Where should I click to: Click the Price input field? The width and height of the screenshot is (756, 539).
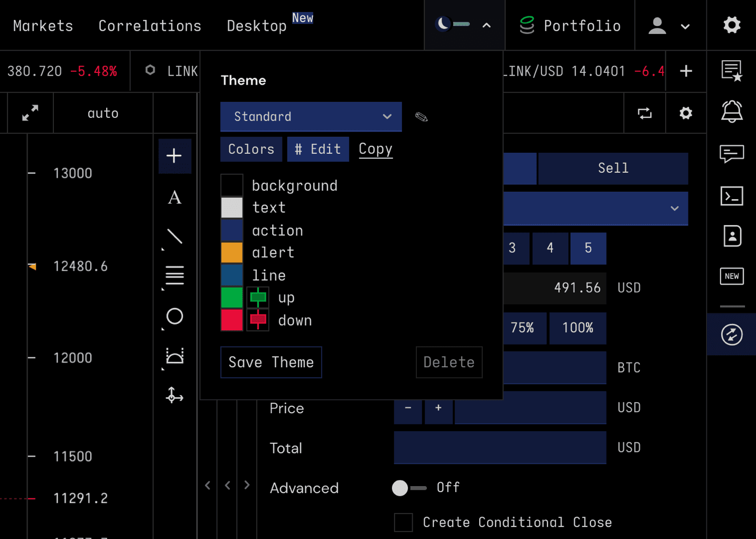pyautogui.click(x=530, y=408)
